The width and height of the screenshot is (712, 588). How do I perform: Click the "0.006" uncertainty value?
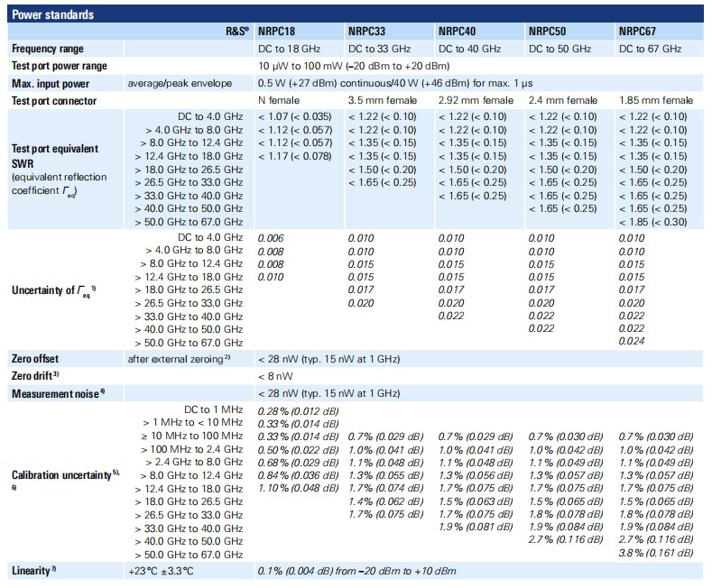[271, 238]
